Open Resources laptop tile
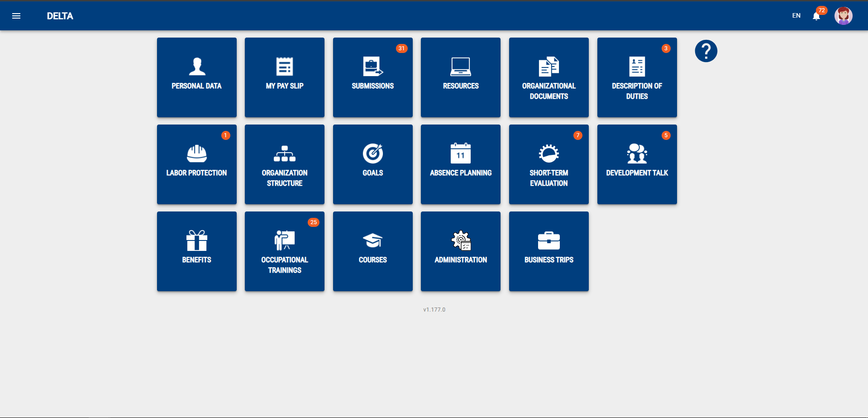 (x=461, y=77)
